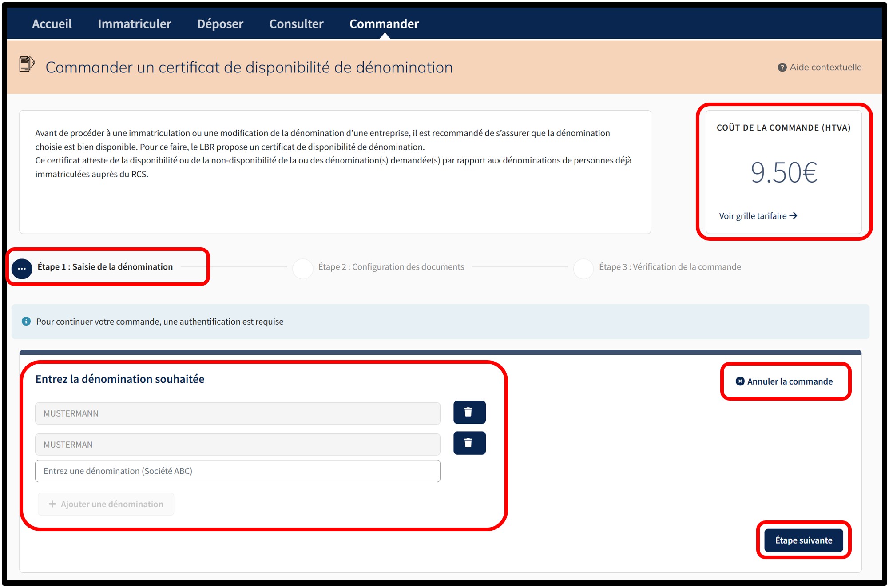Open the Immatriculer menu

[134, 24]
